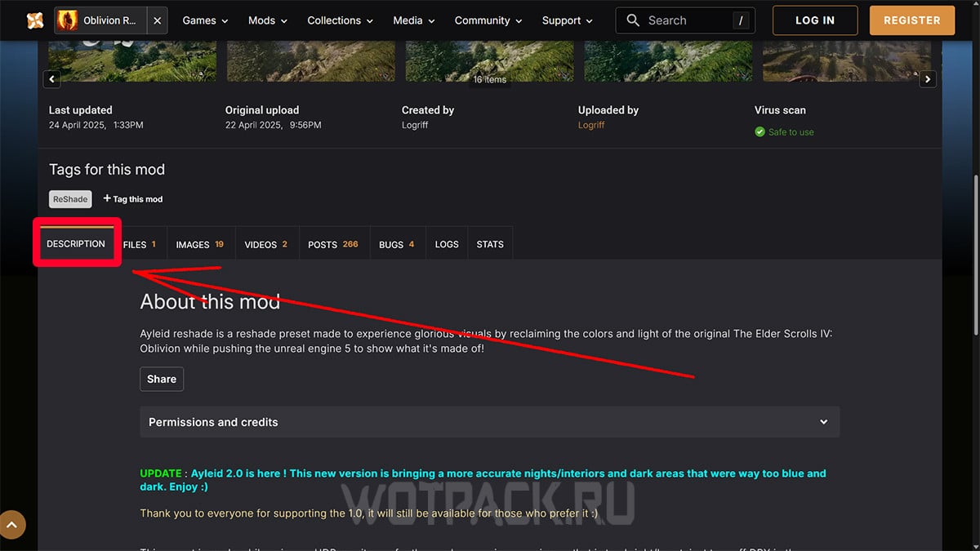
Task: Switch to the Description tab
Action: [x=76, y=244]
